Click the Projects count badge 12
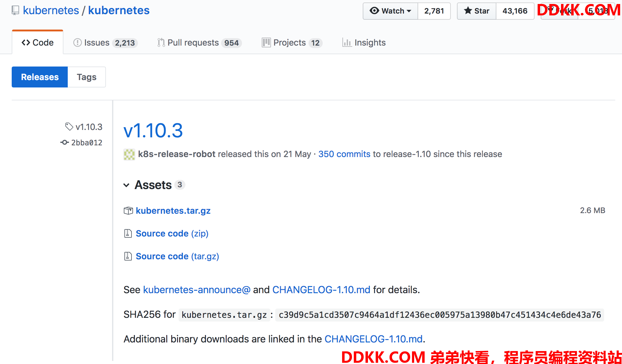Viewport: 622px width, 364px height. pyautogui.click(x=315, y=43)
